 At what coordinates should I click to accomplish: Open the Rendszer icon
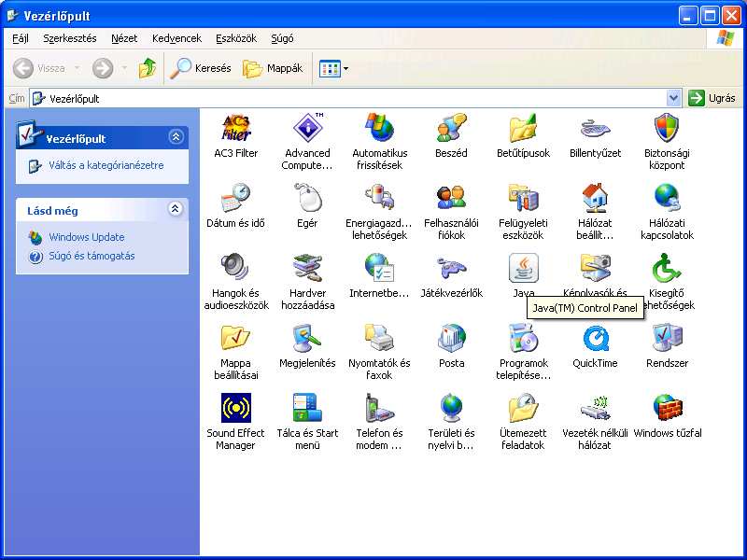667,338
